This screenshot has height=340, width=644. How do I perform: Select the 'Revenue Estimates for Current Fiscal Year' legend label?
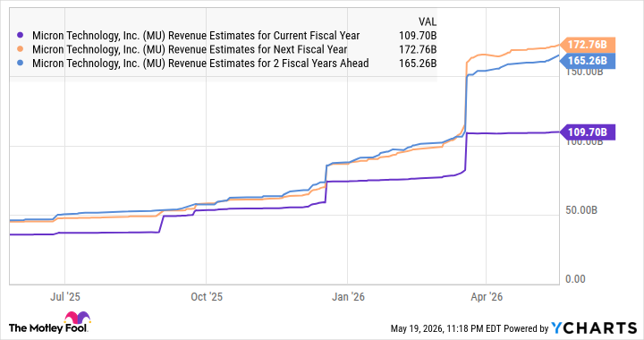pos(196,36)
